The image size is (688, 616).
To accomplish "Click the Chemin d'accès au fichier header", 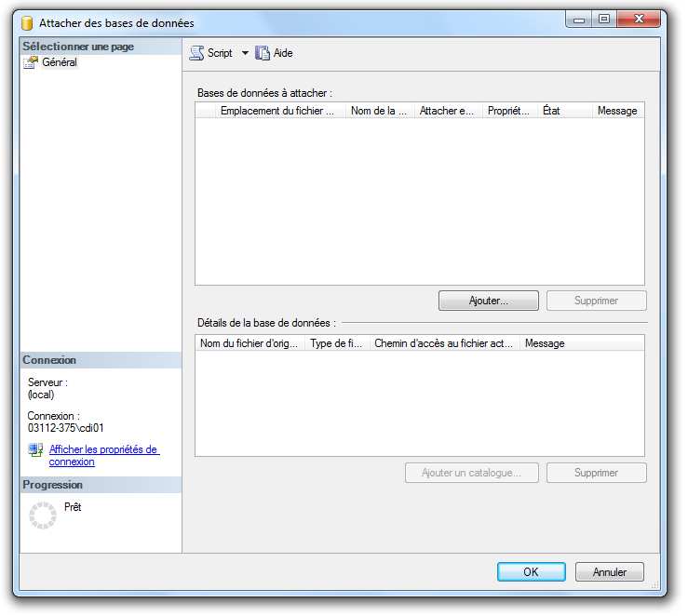I will click(x=444, y=343).
